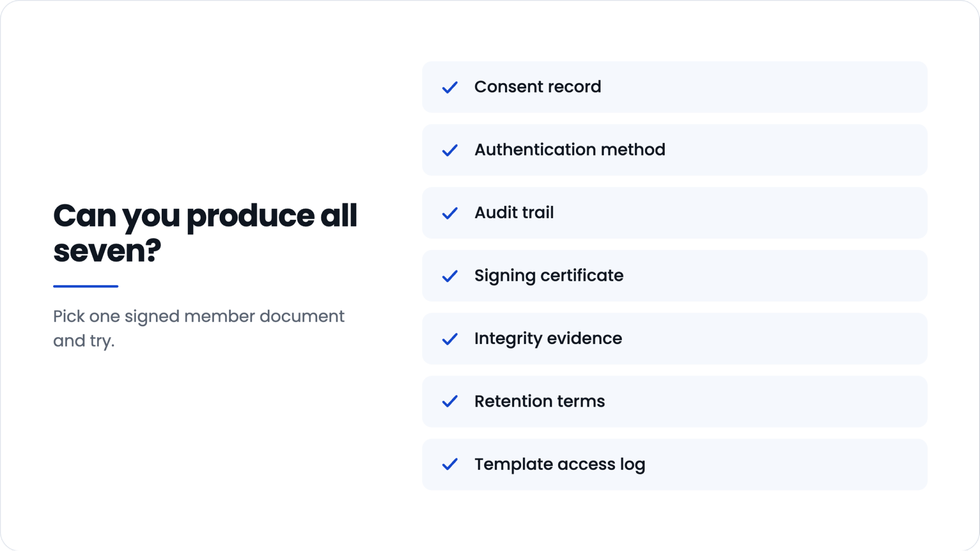The image size is (980, 551).
Task: Click the Signing certificate checkmark
Action: point(450,276)
